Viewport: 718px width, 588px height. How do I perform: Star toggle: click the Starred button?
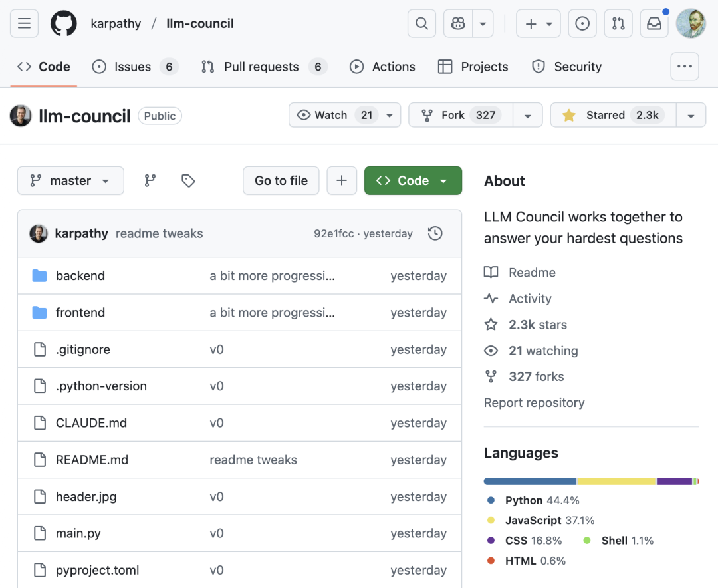pos(614,115)
